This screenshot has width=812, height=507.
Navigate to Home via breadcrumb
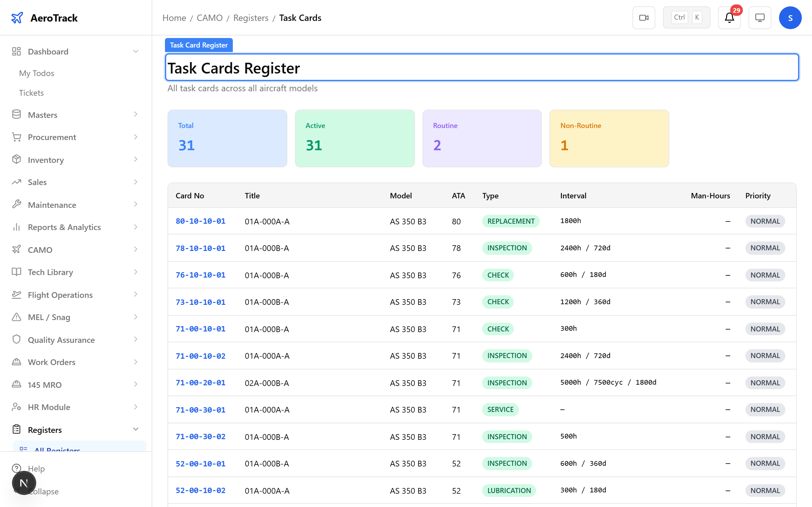[x=174, y=18]
